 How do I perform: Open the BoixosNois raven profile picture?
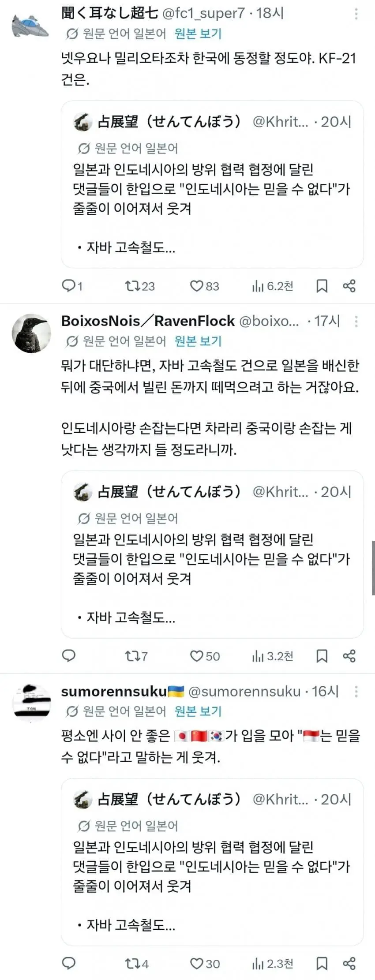(x=30, y=333)
